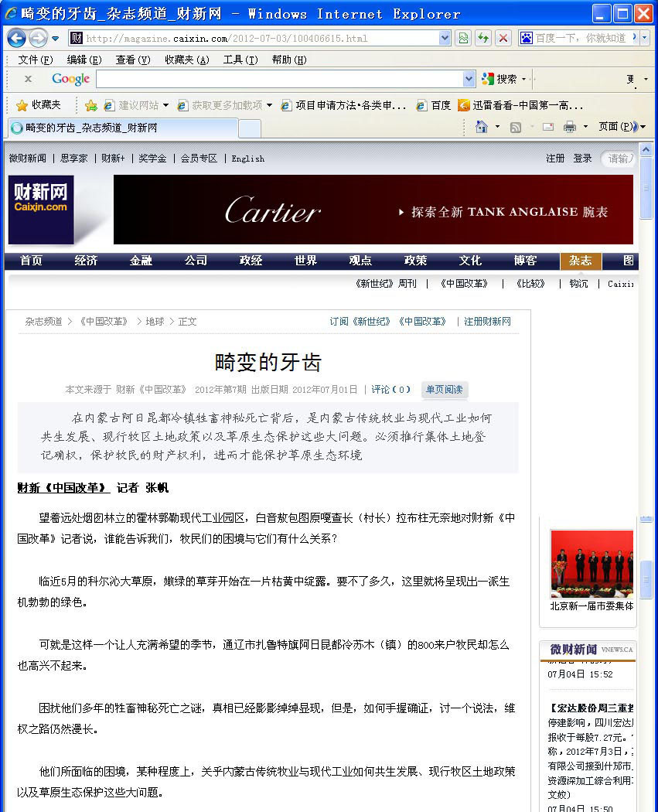Switch to the English site link
This screenshot has width=658, height=812.
click(248, 159)
